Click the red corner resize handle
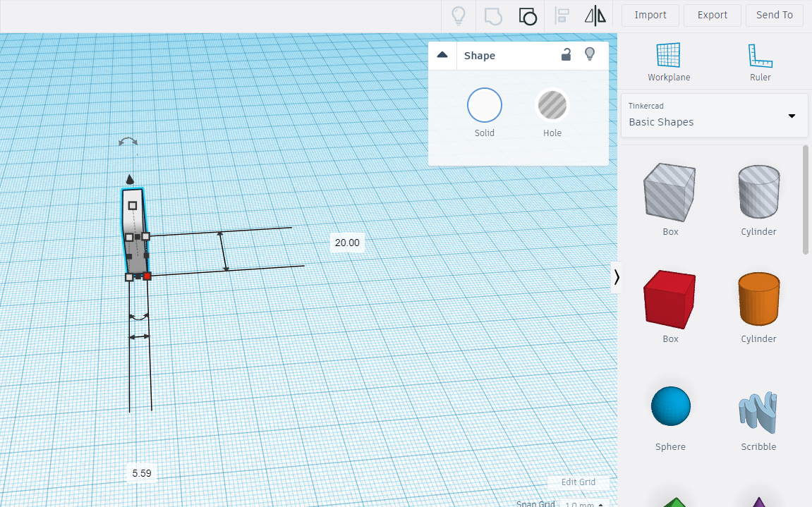The height and width of the screenshot is (507, 812). (147, 276)
